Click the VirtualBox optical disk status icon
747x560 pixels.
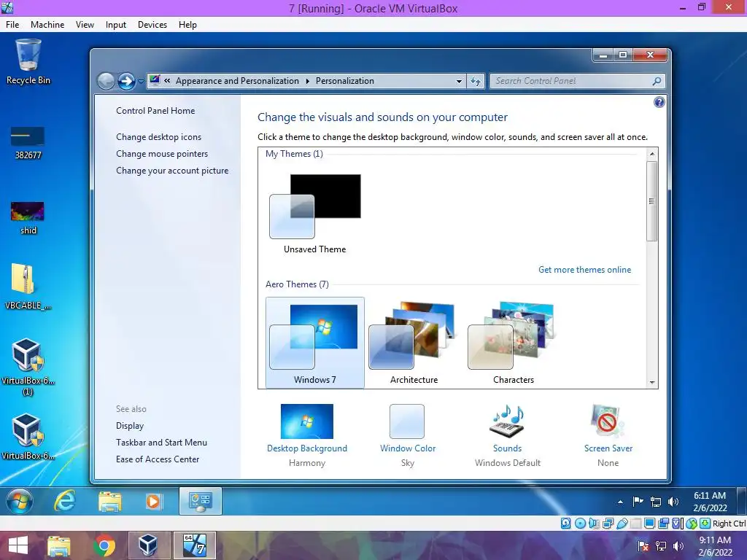click(580, 524)
